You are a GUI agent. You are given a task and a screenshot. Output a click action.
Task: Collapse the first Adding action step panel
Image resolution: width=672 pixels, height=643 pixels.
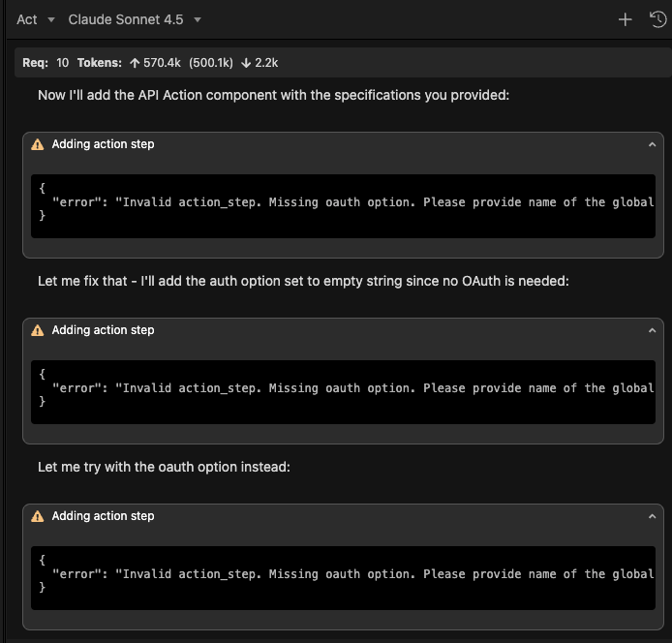652,144
